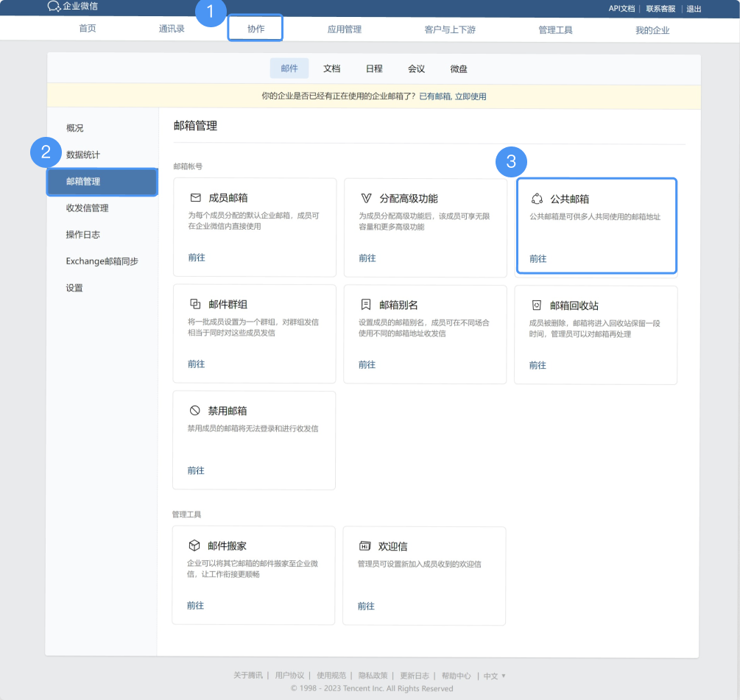Open 操作日志 in the sidebar
Image resolution: width=740 pixels, height=700 pixels.
[x=83, y=234]
